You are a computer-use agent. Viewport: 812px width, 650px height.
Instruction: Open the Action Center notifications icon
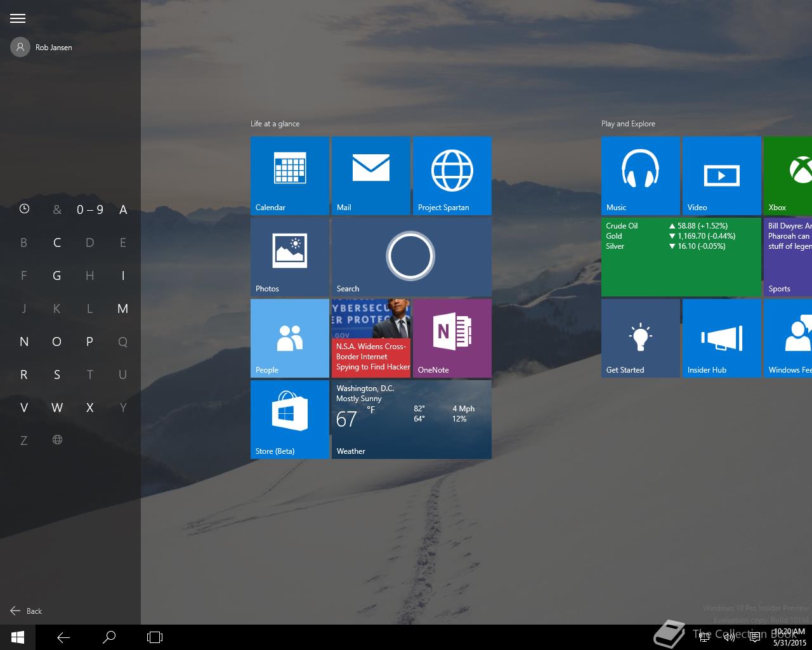click(x=755, y=637)
